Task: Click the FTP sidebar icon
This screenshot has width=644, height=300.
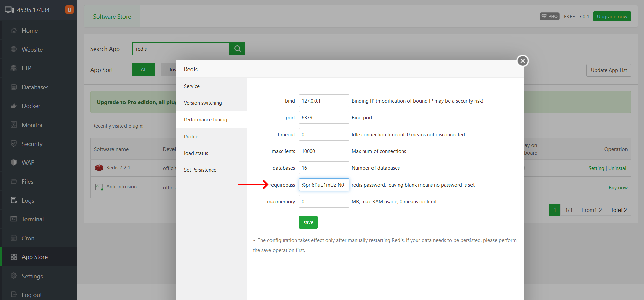Action: point(14,68)
